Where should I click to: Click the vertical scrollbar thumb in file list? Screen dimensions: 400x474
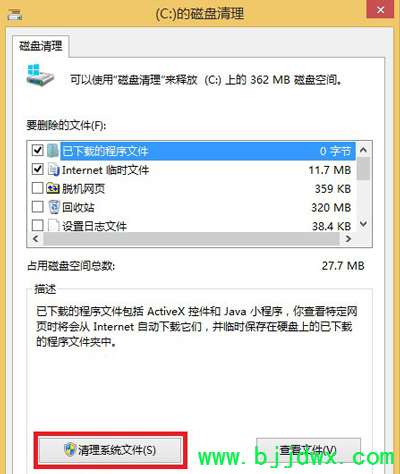click(363, 168)
